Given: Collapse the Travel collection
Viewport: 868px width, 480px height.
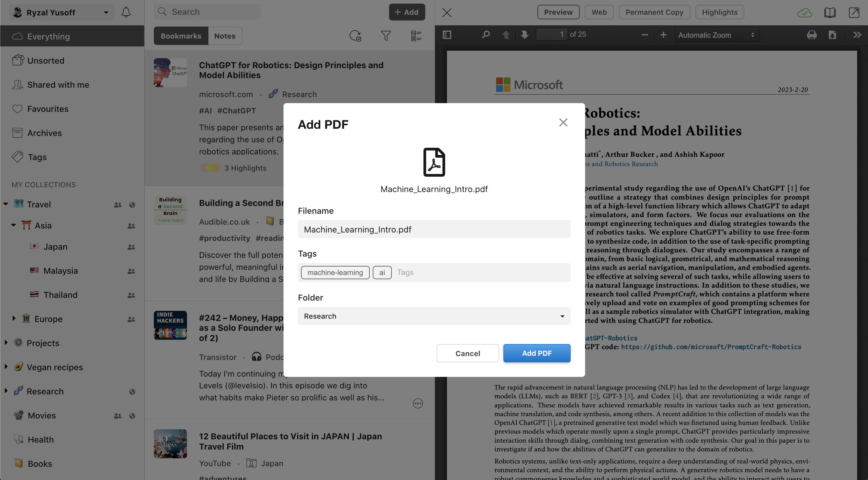Looking at the screenshot, I should 6,204.
